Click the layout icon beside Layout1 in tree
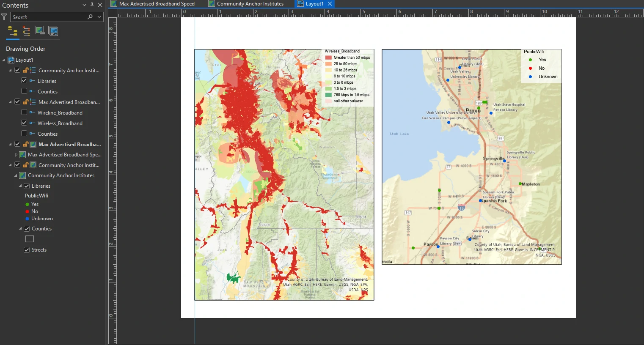Screen dimensions: 644x345 pos(11,60)
